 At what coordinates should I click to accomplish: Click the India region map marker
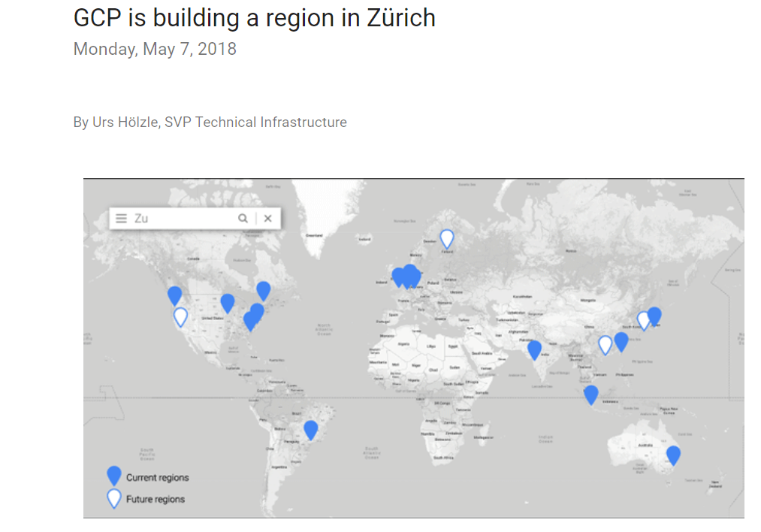tap(535, 347)
